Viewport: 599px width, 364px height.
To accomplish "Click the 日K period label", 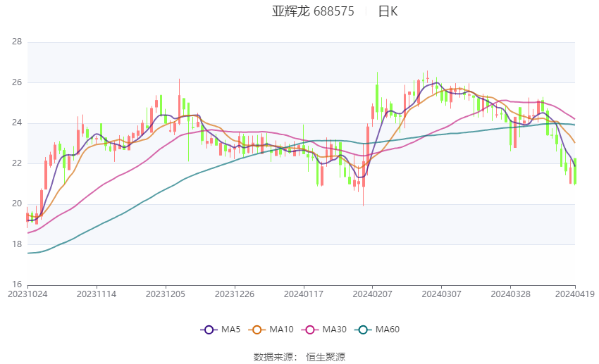I will tap(388, 11).
